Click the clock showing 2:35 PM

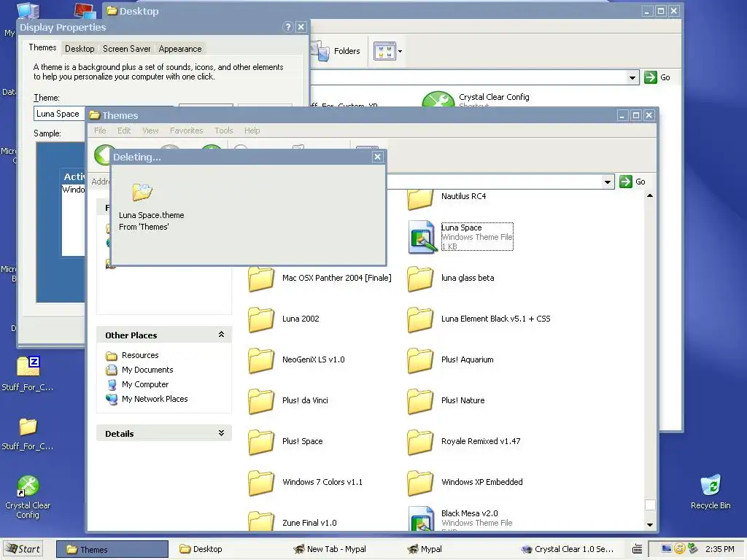pyautogui.click(x=719, y=549)
